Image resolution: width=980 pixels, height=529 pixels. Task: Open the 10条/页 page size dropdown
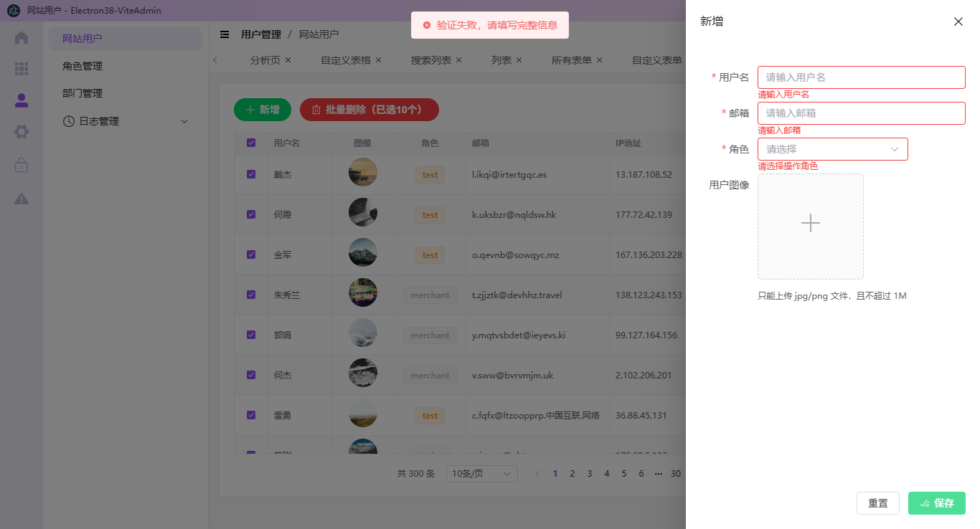[481, 473]
